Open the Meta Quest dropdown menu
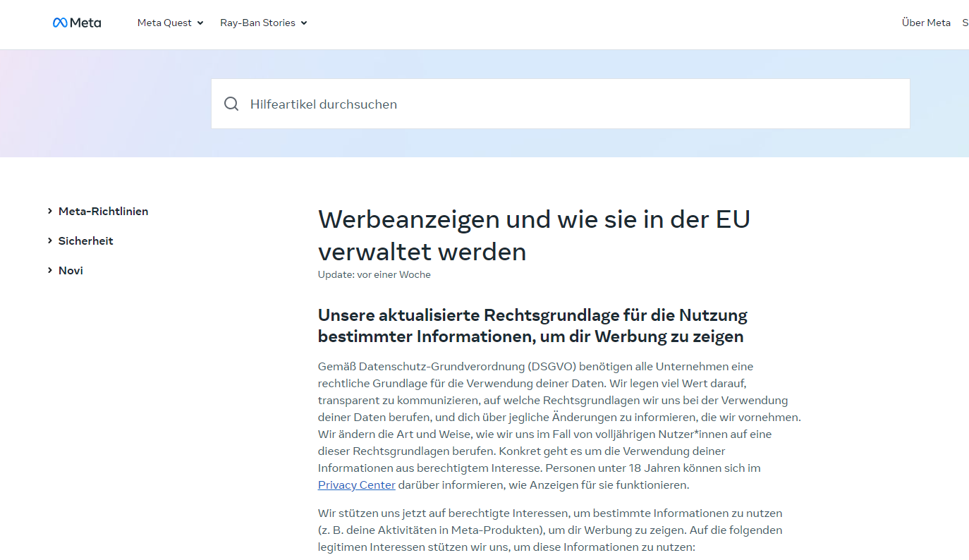This screenshot has width=969, height=560. 171,23
